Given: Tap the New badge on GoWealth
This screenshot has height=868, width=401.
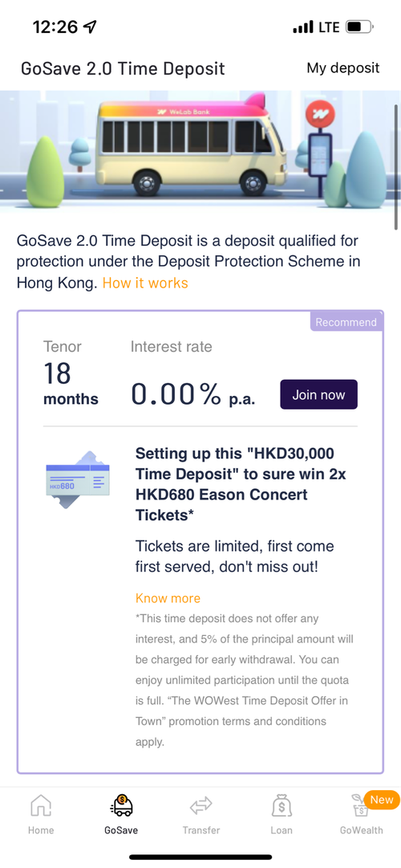Looking at the screenshot, I should pyautogui.click(x=382, y=800).
